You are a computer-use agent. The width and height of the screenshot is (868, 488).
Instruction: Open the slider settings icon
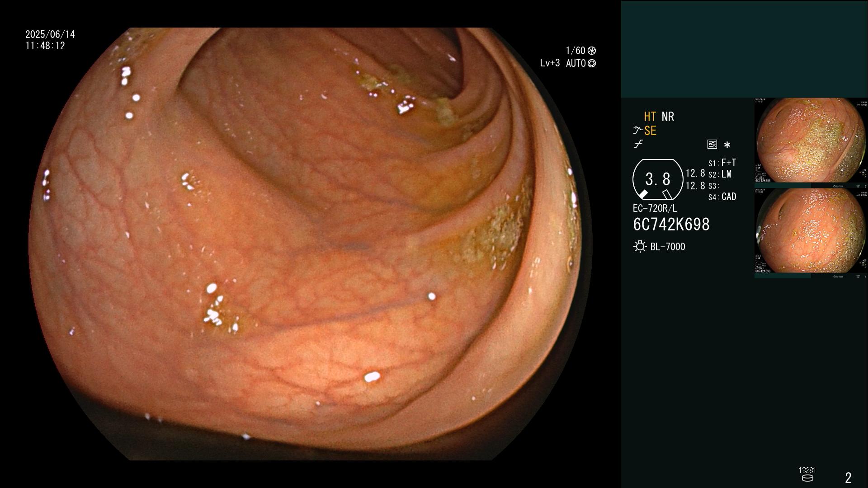712,144
